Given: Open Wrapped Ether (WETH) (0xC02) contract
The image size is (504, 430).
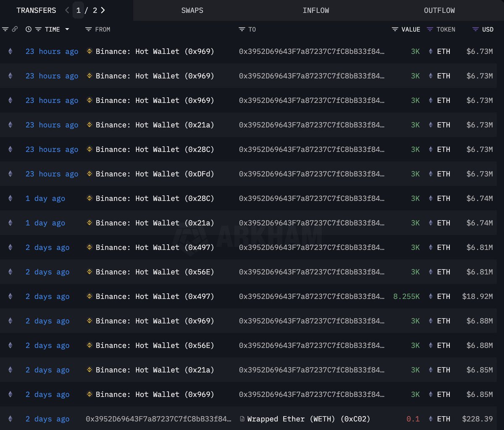Looking at the screenshot, I should click(x=309, y=419).
